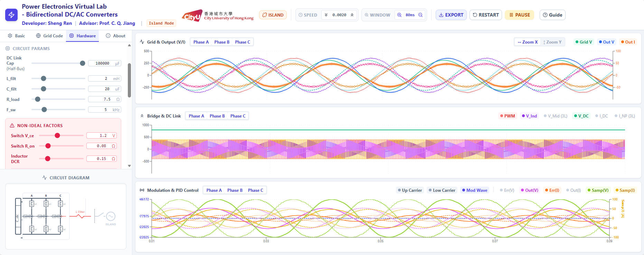Decrease simulation speed with double-down chevron

point(326,15)
